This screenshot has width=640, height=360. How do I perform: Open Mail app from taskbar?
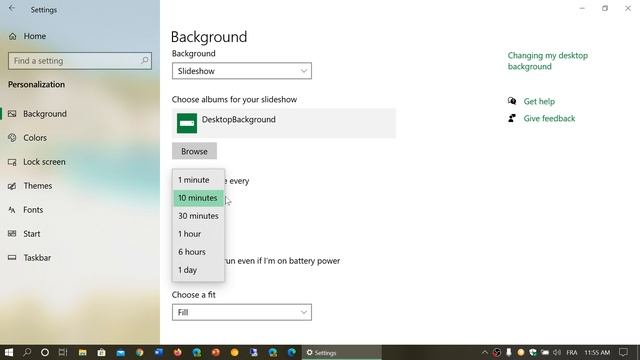click(x=120, y=352)
